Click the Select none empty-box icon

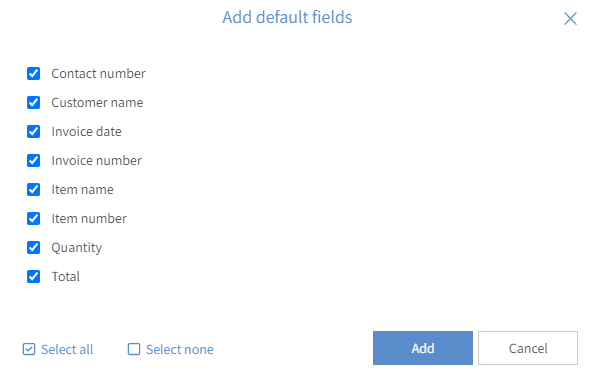pos(134,349)
